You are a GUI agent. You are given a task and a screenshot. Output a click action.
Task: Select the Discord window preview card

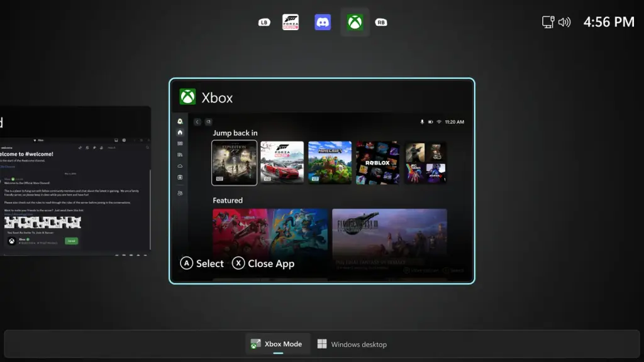(75, 180)
